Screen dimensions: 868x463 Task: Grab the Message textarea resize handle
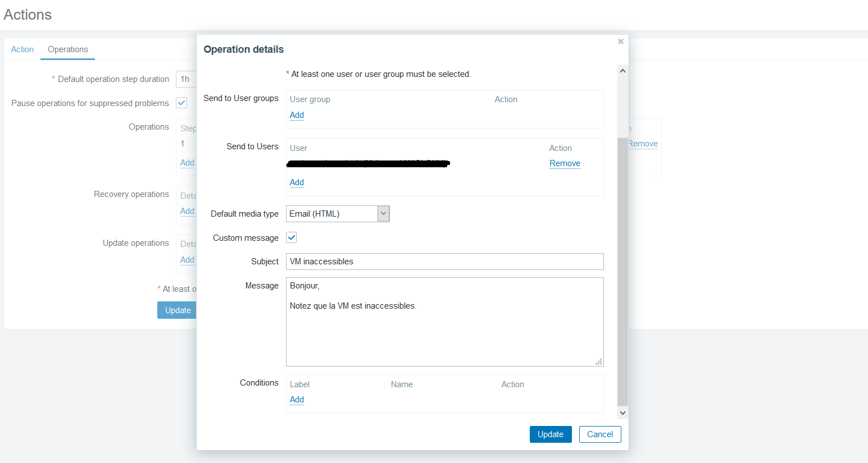coord(599,362)
